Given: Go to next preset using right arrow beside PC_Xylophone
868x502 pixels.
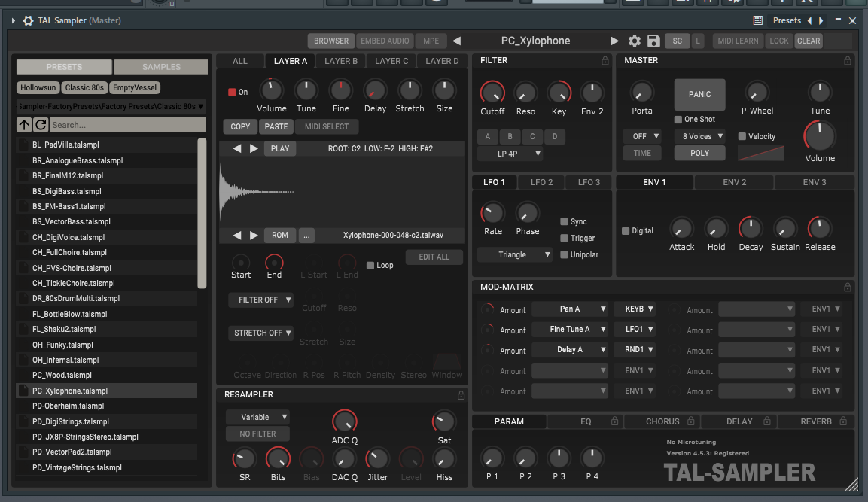Looking at the screenshot, I should [x=614, y=41].
